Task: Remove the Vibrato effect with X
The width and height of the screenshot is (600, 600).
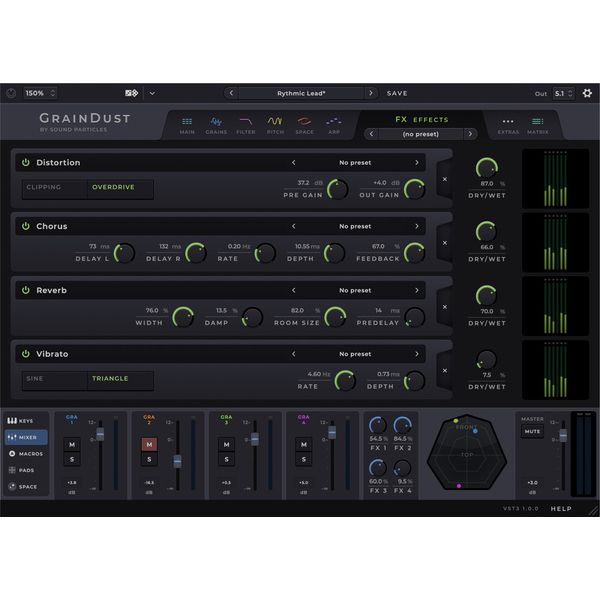Action: pos(445,371)
